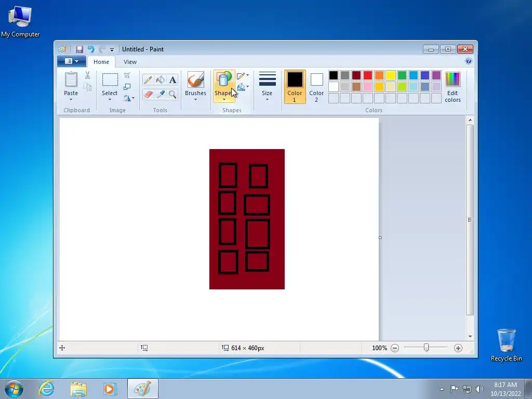Show hidden tray icons arrow

point(442,389)
